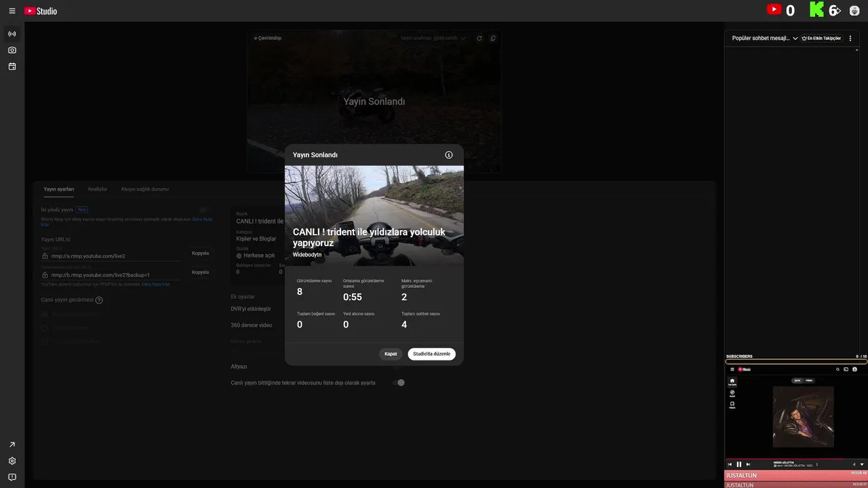868x488 pixels.
Task: Open the send feedback icon in sidebar
Action: point(12,477)
